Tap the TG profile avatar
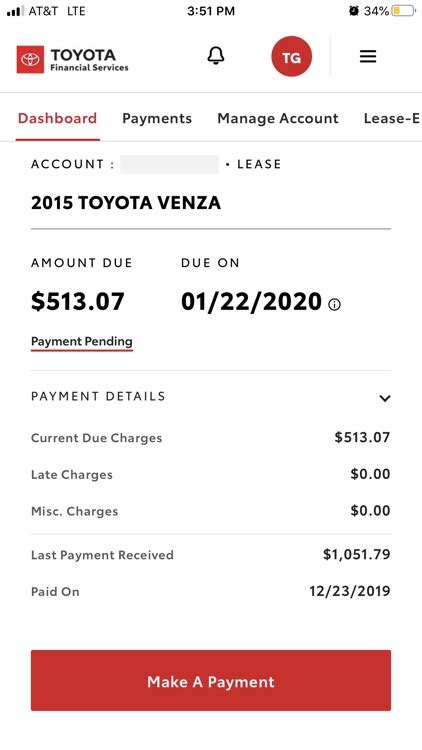 point(291,56)
